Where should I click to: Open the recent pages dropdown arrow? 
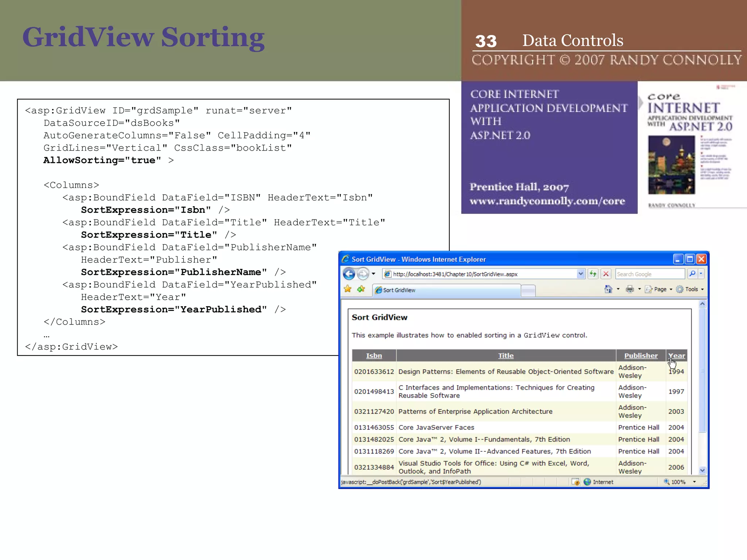(x=373, y=274)
